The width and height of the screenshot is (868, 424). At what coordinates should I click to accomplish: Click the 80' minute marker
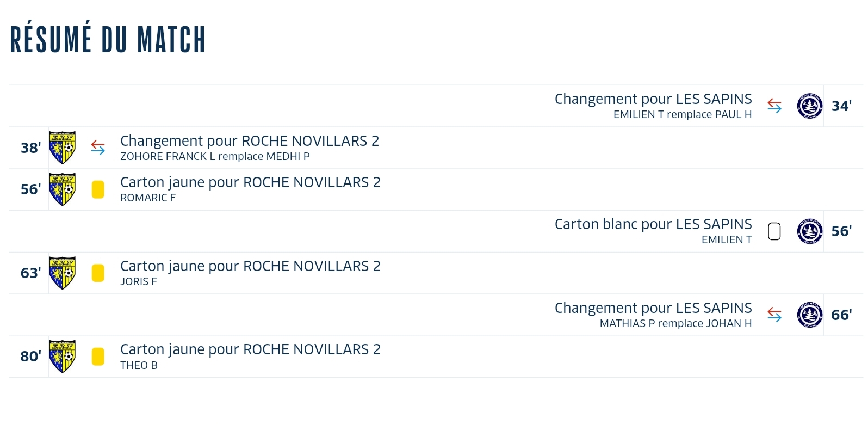coord(30,357)
